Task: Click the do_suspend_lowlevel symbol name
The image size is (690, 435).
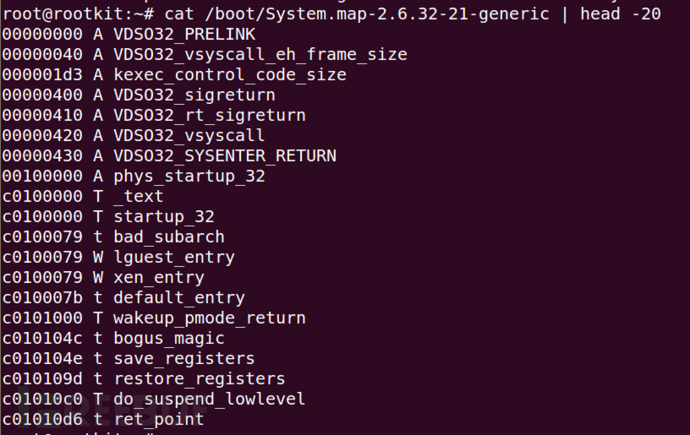Action: click(x=209, y=399)
